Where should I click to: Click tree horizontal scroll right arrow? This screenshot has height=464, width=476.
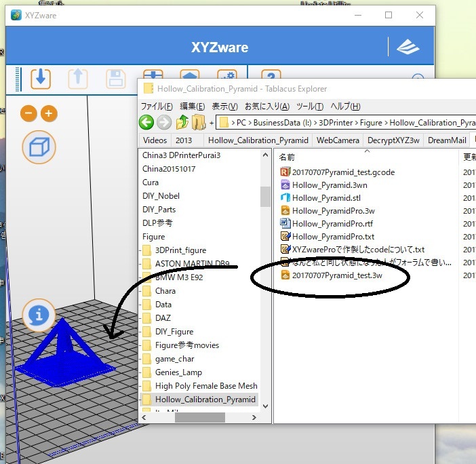pyautogui.click(x=254, y=418)
